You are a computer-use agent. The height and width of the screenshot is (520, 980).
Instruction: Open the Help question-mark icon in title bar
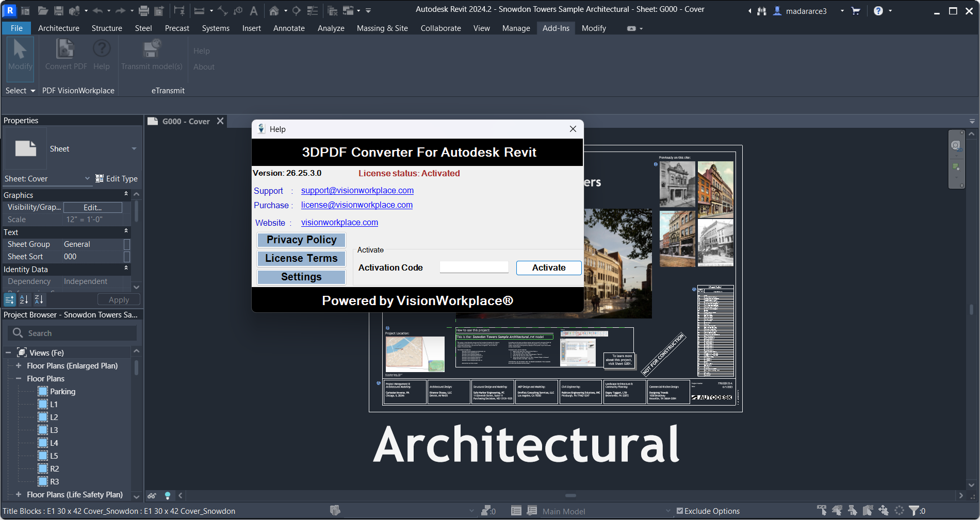[878, 11]
